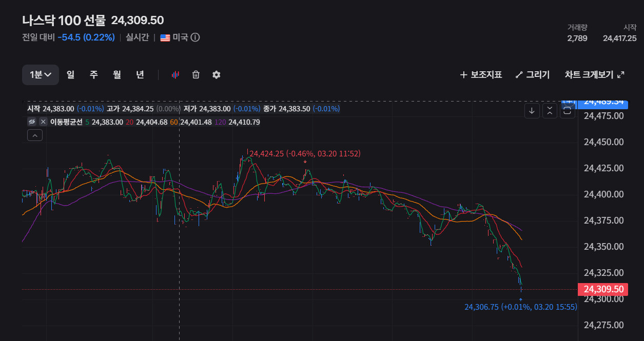Click the 나스닥 100 선물 title
Screen dimensions: 644x341
tap(64, 21)
